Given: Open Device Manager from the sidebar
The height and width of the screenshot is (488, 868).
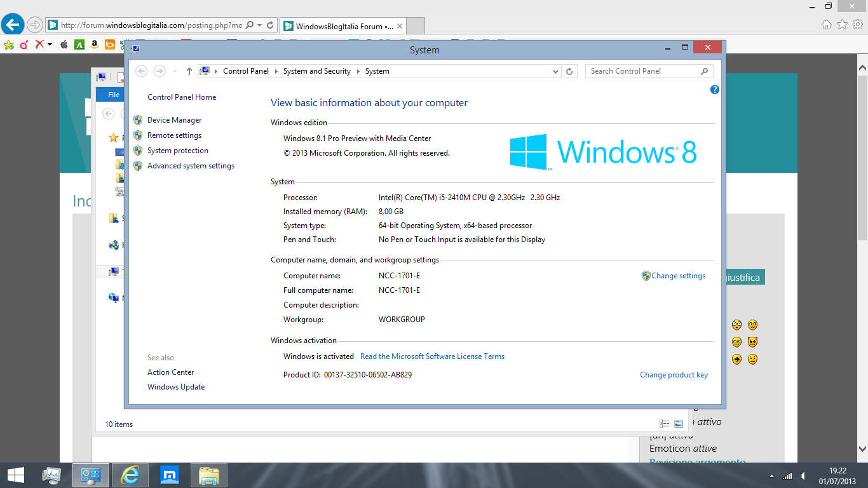Looking at the screenshot, I should pyautogui.click(x=174, y=120).
